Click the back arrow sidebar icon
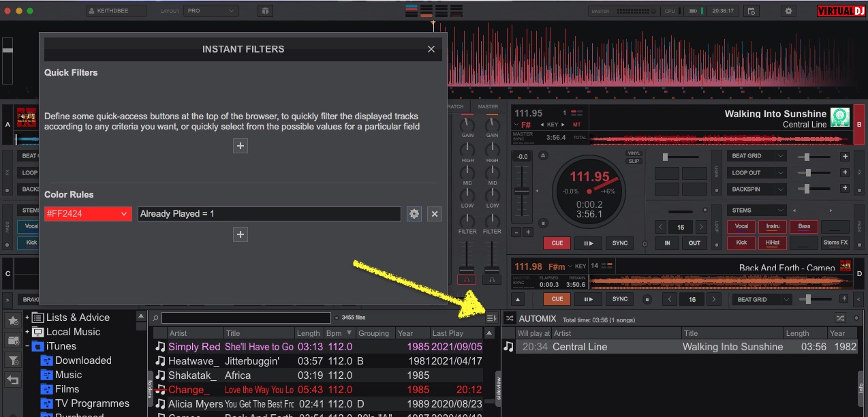Screen dimensions: 868x417 [13, 380]
